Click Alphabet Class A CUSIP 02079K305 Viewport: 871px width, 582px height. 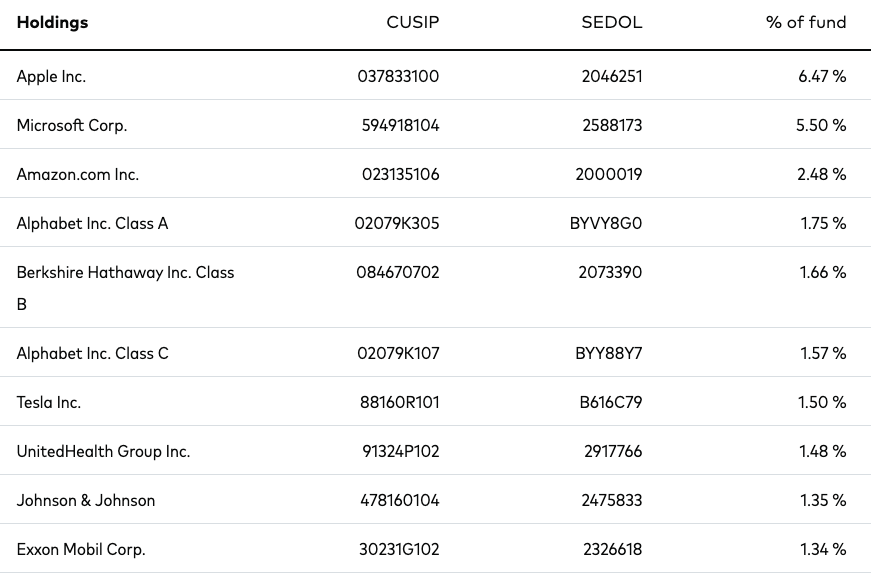pyautogui.click(x=397, y=223)
